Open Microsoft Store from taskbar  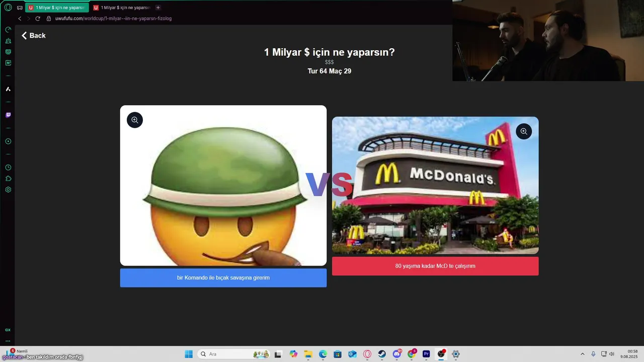338,354
